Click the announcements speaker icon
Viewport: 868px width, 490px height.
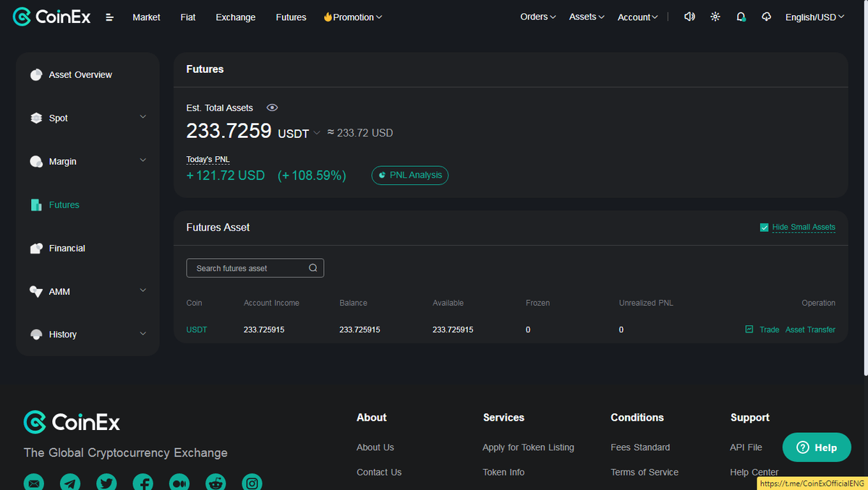(x=689, y=17)
